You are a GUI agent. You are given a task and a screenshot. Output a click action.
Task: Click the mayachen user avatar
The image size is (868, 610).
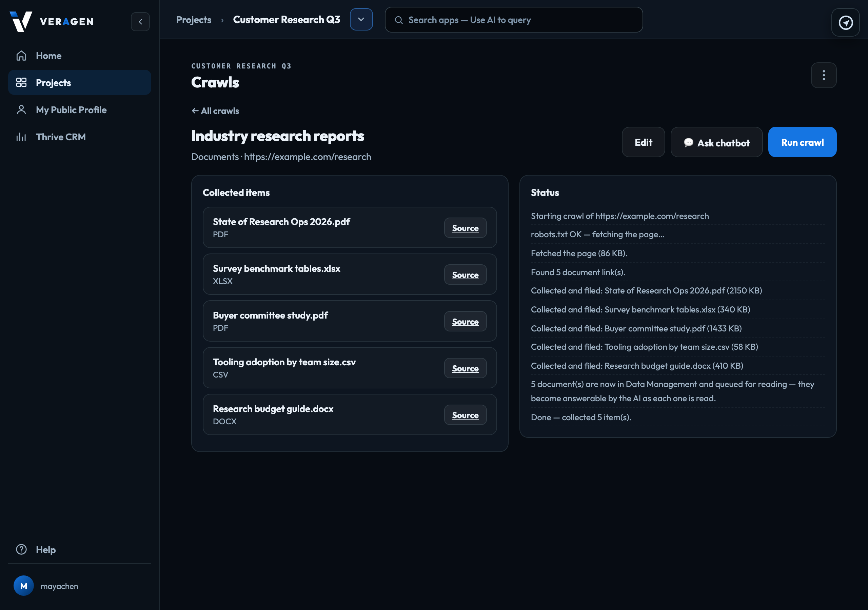point(23,586)
